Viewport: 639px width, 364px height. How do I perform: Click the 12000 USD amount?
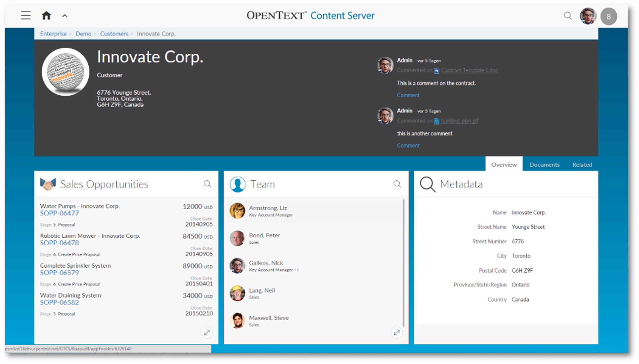(198, 207)
